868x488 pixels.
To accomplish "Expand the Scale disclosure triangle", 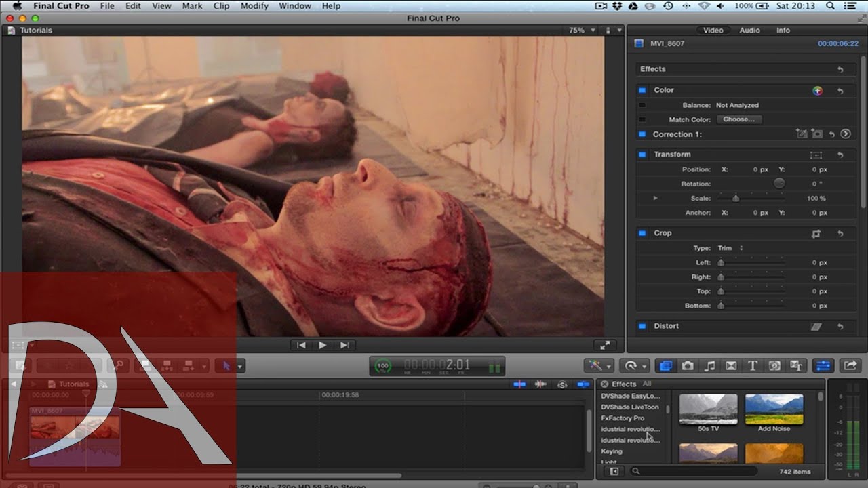I will point(655,198).
